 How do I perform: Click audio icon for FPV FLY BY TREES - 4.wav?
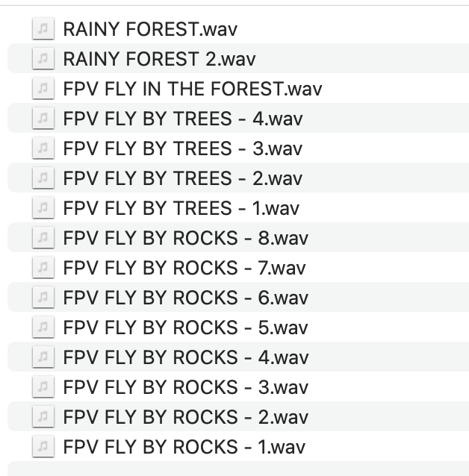pyautogui.click(x=43, y=119)
